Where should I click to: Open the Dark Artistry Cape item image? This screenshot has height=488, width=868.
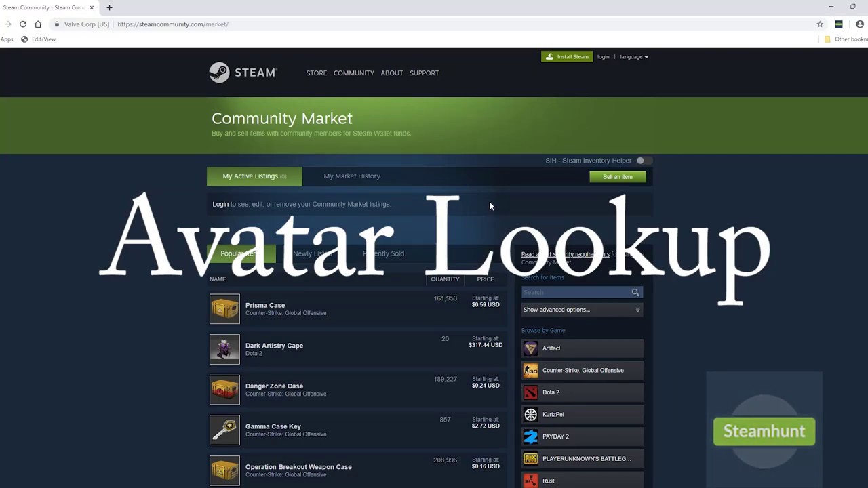point(224,349)
